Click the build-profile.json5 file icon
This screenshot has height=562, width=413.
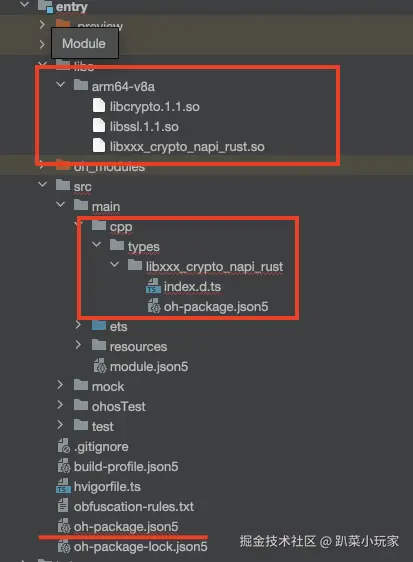pyautogui.click(x=63, y=466)
